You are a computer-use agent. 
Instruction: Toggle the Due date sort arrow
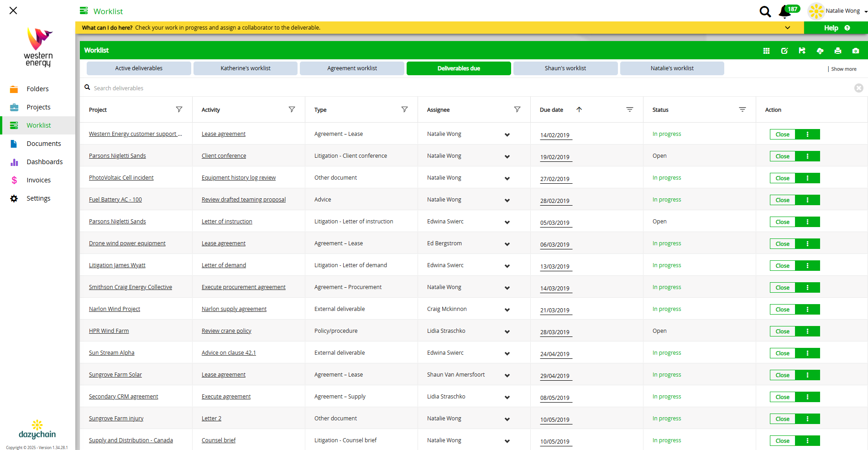579,109
